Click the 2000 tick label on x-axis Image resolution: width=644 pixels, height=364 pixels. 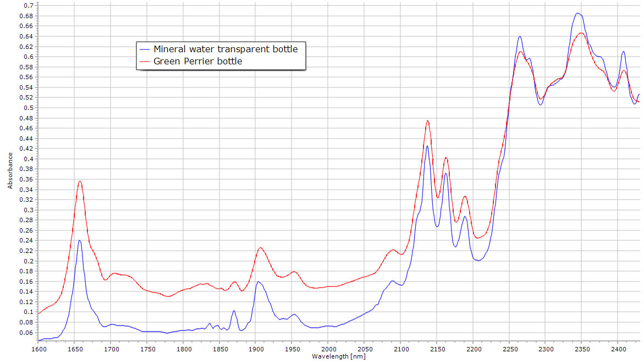328,349
